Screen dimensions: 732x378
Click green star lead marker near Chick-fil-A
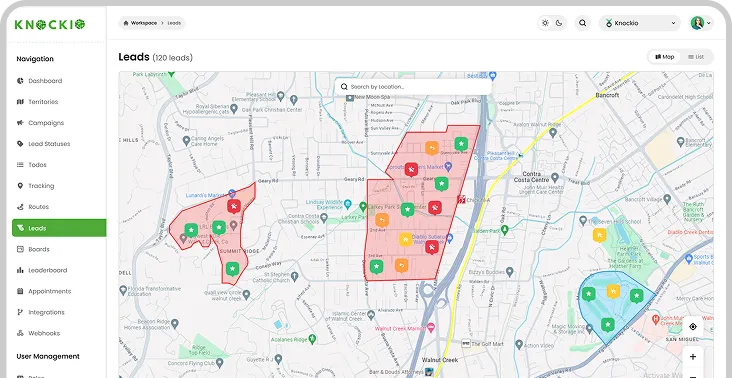[442, 184]
